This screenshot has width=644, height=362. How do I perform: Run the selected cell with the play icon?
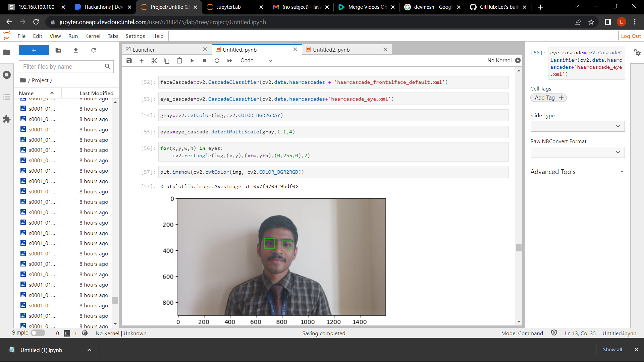coord(192,61)
